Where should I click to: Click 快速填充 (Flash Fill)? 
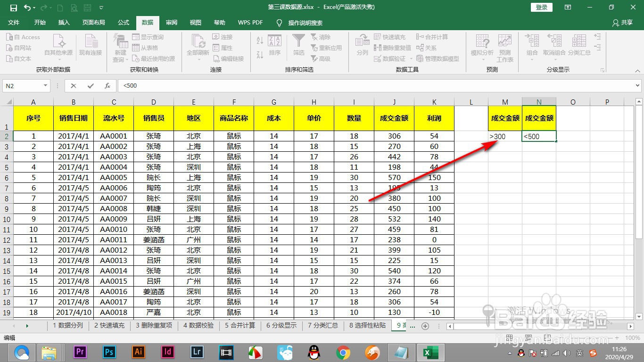pos(389,37)
